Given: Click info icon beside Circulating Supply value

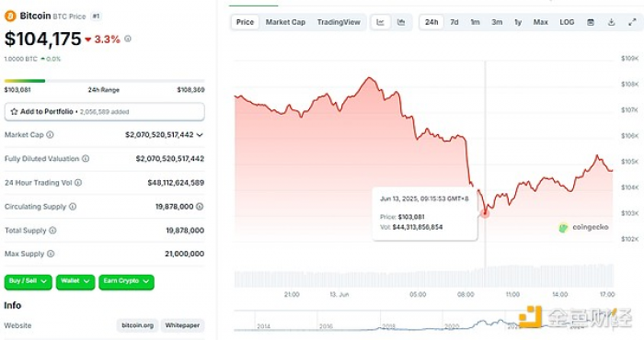Looking at the screenshot, I should click(x=200, y=206).
